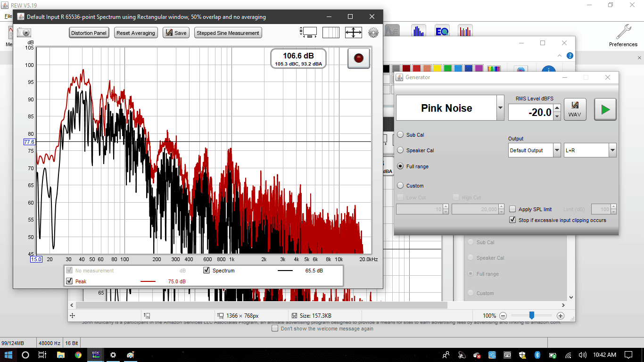Start the generator with green play button

click(x=605, y=109)
